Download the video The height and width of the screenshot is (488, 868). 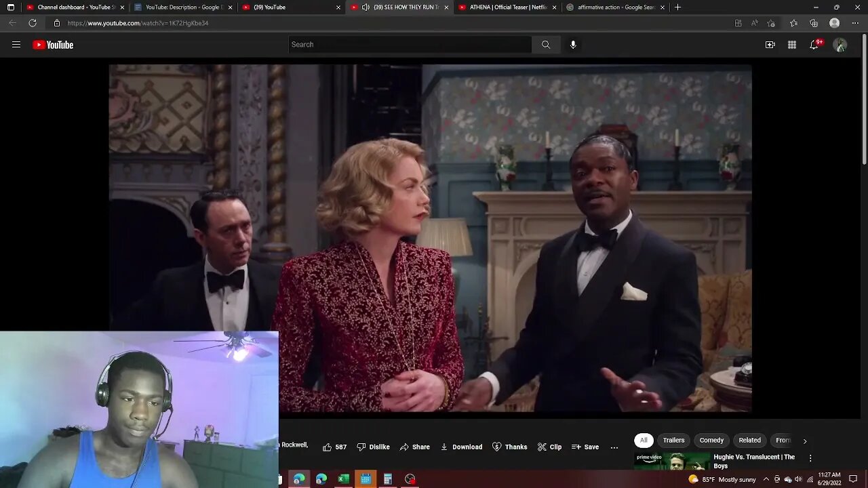pos(461,447)
